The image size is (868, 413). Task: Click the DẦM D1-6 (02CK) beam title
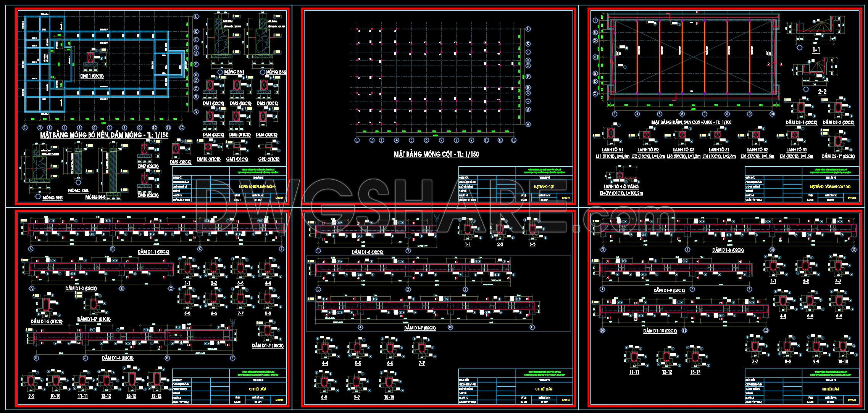click(x=367, y=252)
